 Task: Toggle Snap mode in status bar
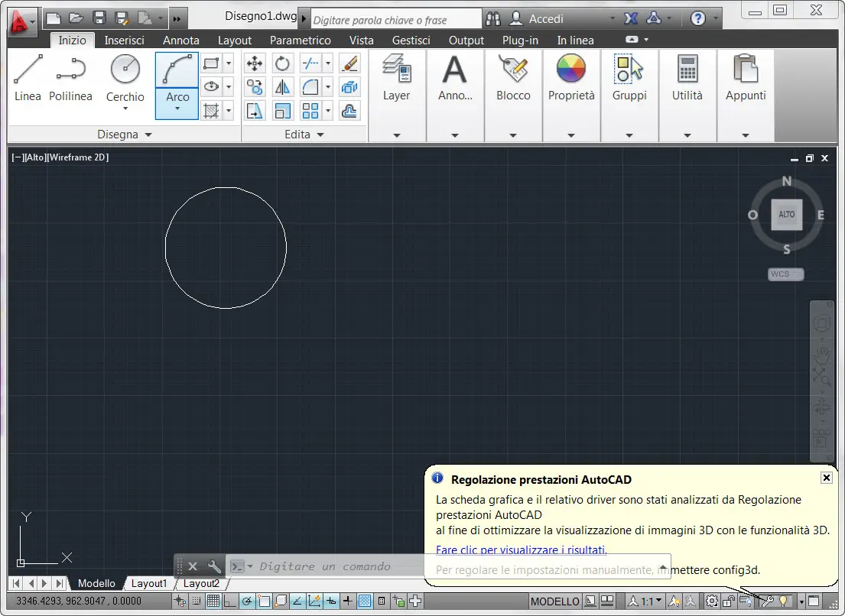[197, 601]
